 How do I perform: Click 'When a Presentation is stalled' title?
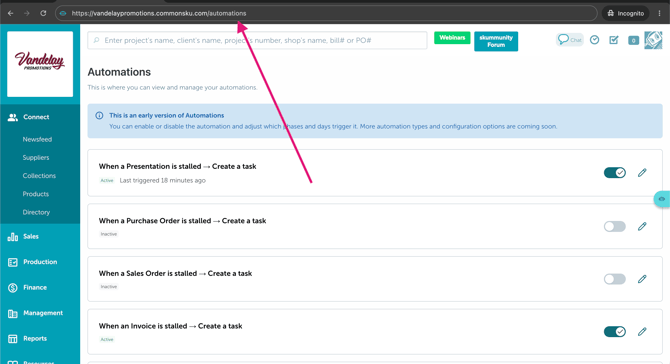(177, 166)
